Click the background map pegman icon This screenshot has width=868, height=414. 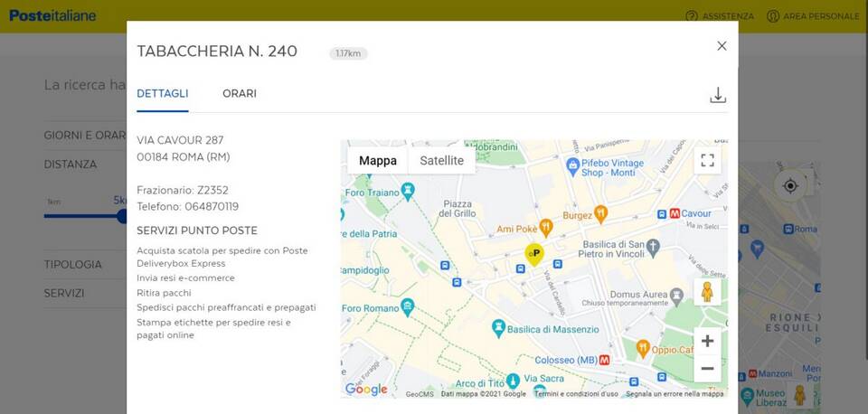point(799,395)
